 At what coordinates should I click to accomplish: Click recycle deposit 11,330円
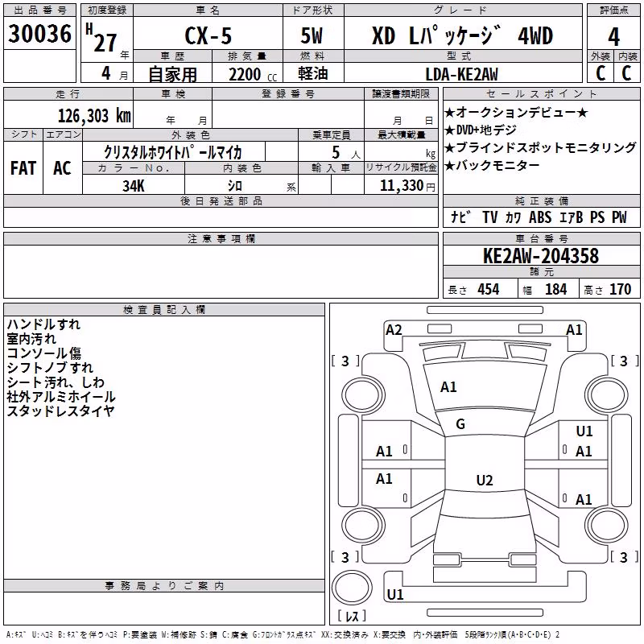click(407, 186)
